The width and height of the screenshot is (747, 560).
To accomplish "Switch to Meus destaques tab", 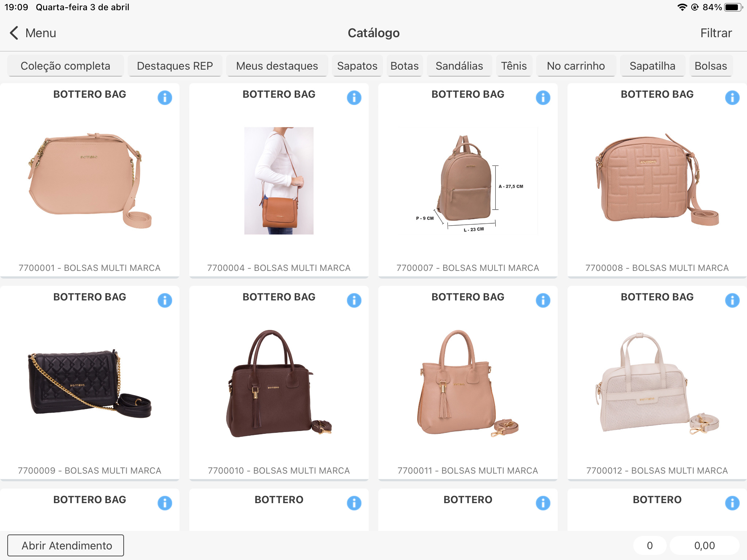I will pos(277,66).
